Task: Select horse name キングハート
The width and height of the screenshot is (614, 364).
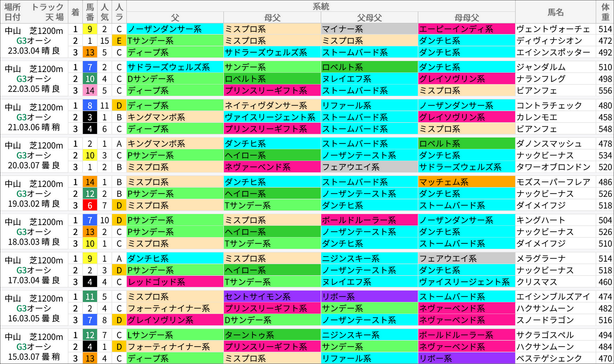Action: 541,220
